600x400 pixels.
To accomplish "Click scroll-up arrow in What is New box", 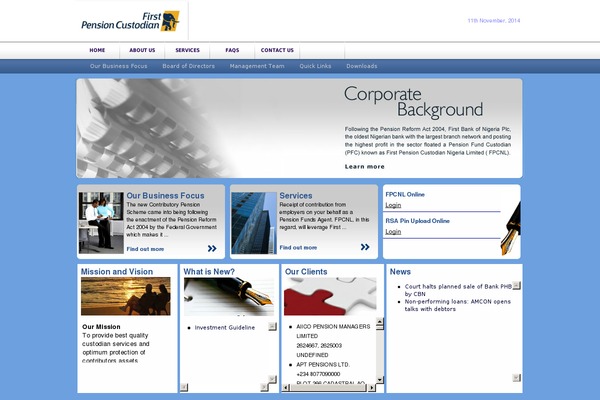I will (x=272, y=327).
